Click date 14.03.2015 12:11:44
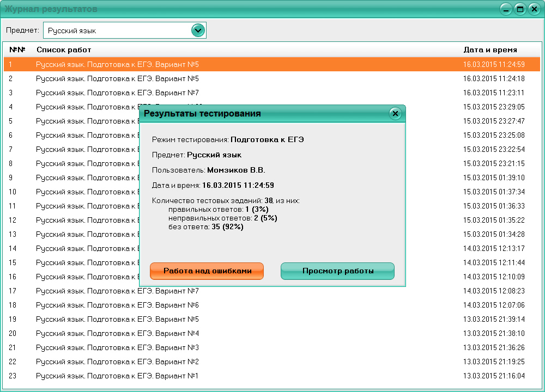The width and height of the screenshot is (545, 392). (x=494, y=262)
